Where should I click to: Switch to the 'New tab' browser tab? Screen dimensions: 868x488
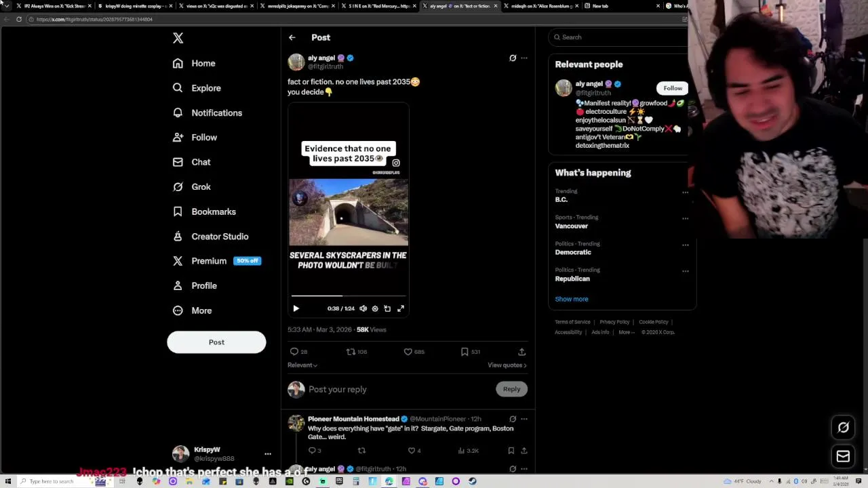tap(620, 6)
